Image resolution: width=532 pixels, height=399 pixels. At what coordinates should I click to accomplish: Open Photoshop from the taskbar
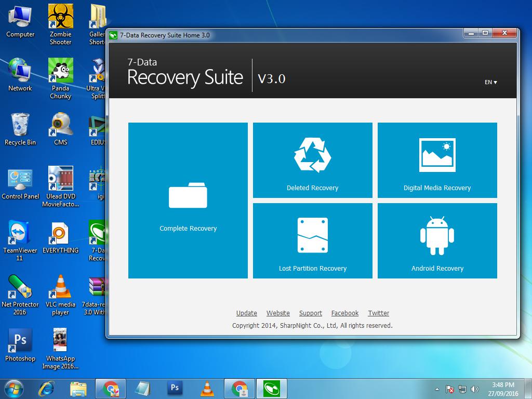(x=175, y=388)
